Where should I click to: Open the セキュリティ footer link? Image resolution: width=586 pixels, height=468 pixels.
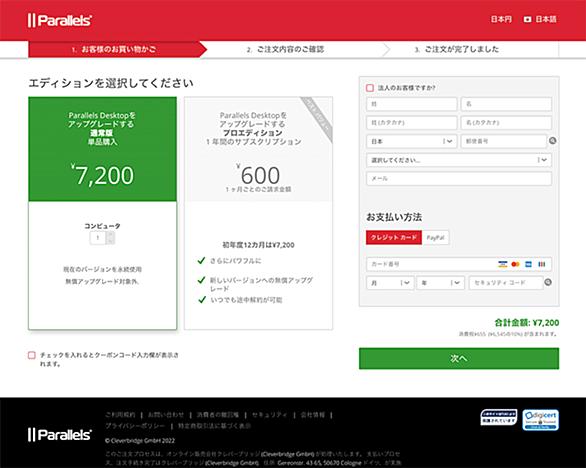coord(269,415)
